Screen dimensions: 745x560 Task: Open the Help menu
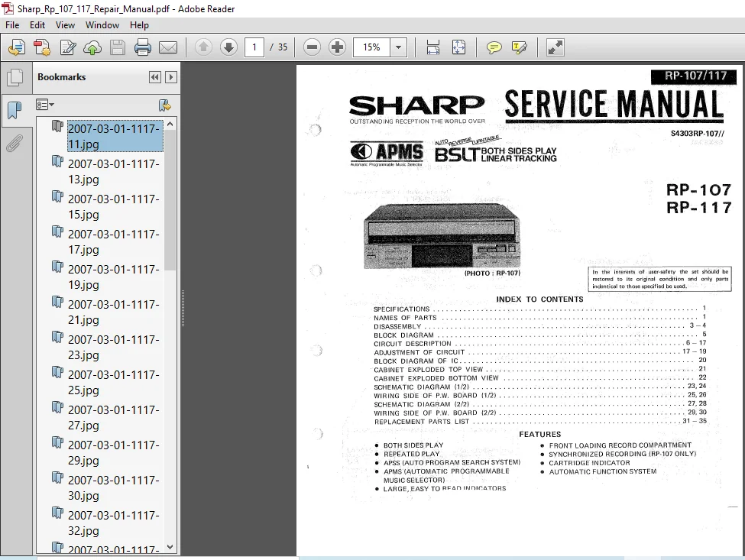click(139, 25)
